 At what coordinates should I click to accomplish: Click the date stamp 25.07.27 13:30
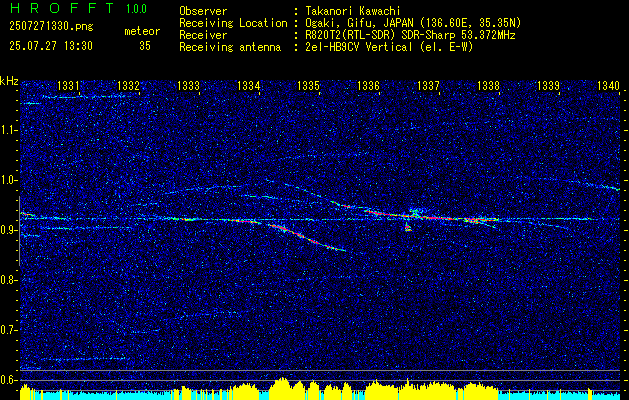point(51,46)
